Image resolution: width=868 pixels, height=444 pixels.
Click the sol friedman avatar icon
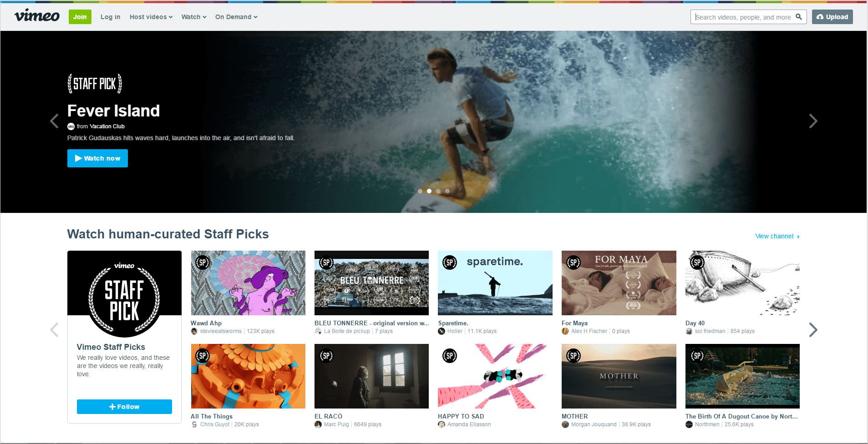pyautogui.click(x=689, y=331)
